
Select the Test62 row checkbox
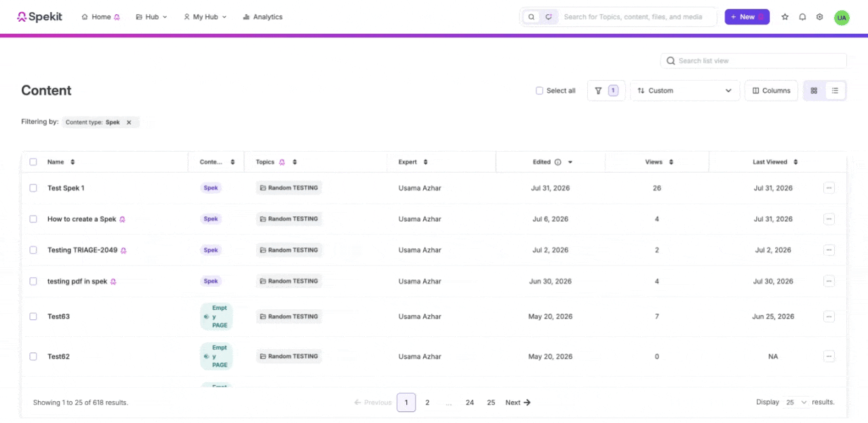point(33,357)
